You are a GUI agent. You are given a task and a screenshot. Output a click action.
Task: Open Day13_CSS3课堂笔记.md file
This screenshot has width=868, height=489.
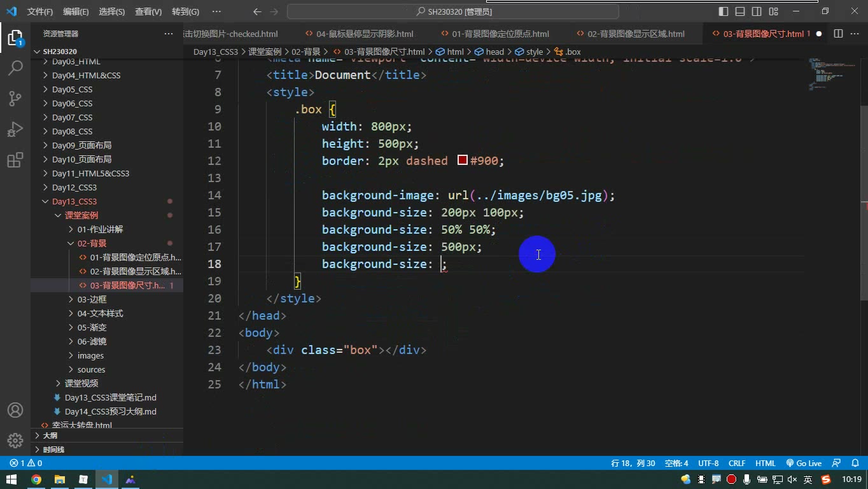[111, 397]
